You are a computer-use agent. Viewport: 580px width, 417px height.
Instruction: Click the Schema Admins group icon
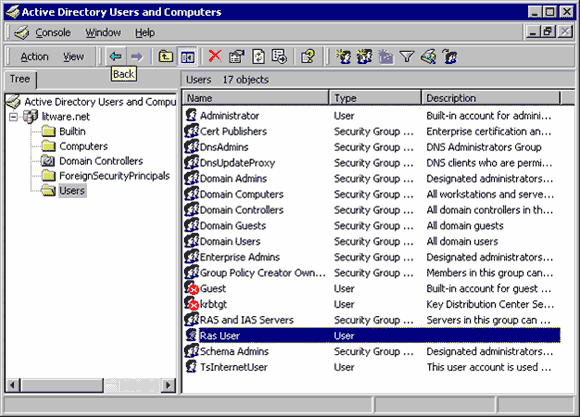[x=192, y=351]
